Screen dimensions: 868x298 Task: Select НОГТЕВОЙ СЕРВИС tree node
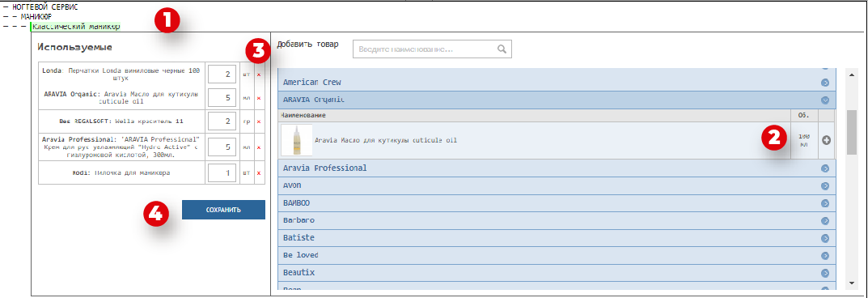point(44,7)
